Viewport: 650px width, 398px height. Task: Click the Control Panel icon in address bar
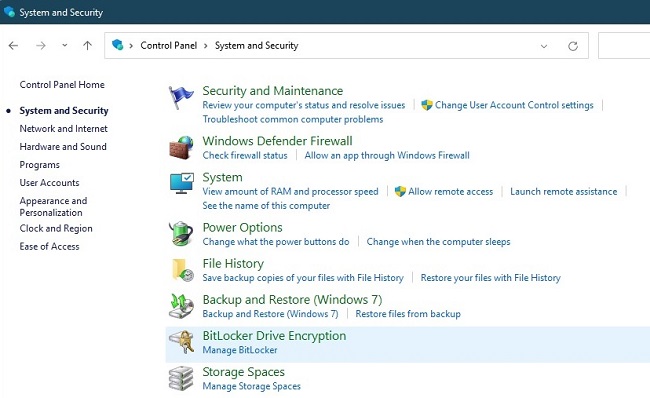(118, 45)
